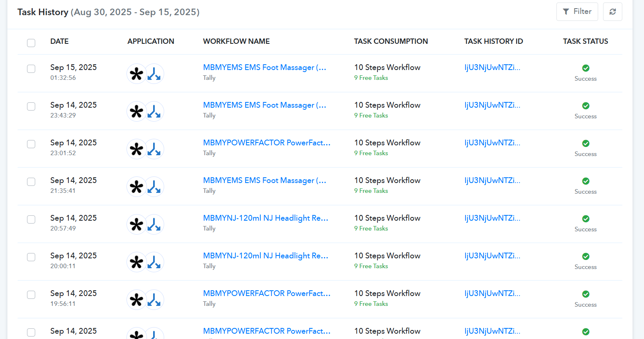Click the DATE column header
The height and width of the screenshot is (339, 644).
tap(59, 41)
